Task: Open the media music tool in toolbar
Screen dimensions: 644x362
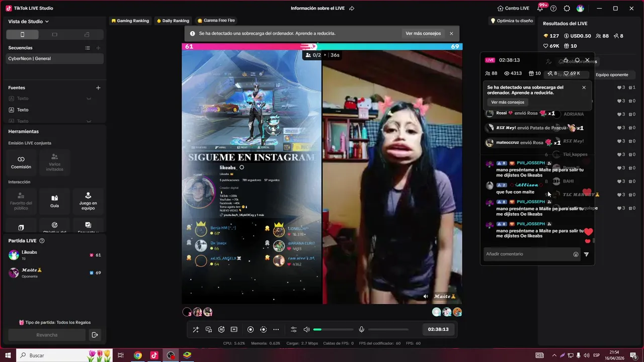Action: (x=209, y=329)
